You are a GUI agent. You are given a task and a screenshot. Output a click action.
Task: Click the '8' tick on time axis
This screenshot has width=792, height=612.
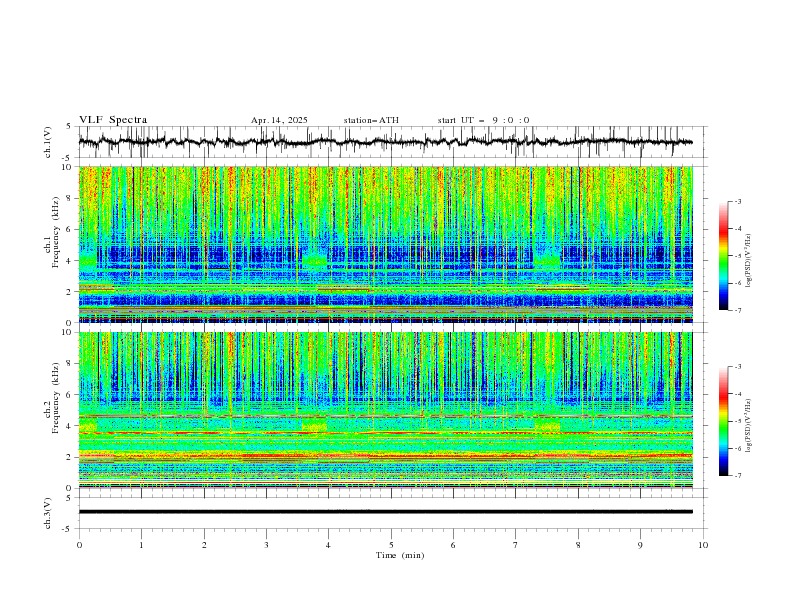578,545
